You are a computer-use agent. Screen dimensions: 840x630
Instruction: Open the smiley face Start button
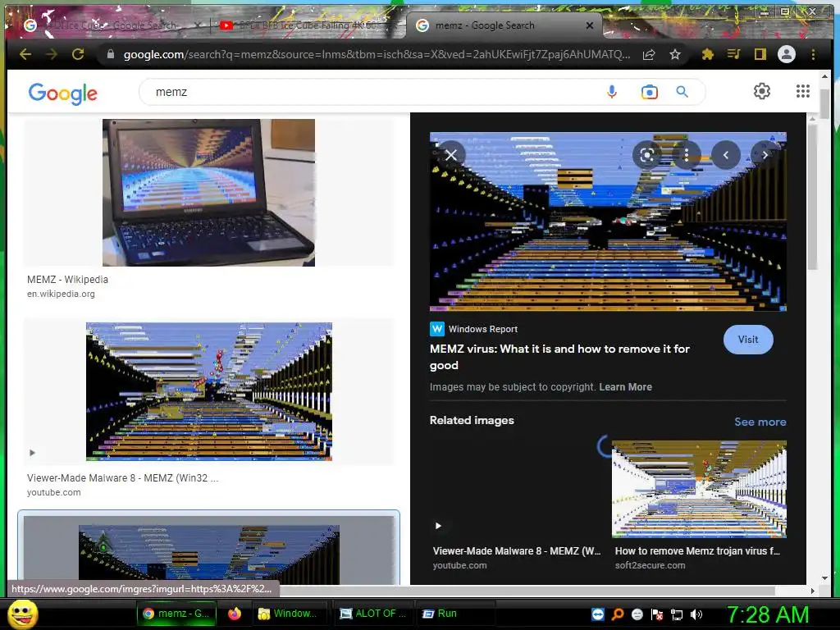pos(23,614)
